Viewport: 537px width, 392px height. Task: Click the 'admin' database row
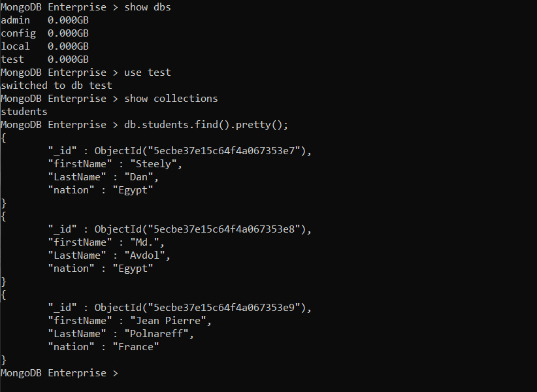click(44, 20)
